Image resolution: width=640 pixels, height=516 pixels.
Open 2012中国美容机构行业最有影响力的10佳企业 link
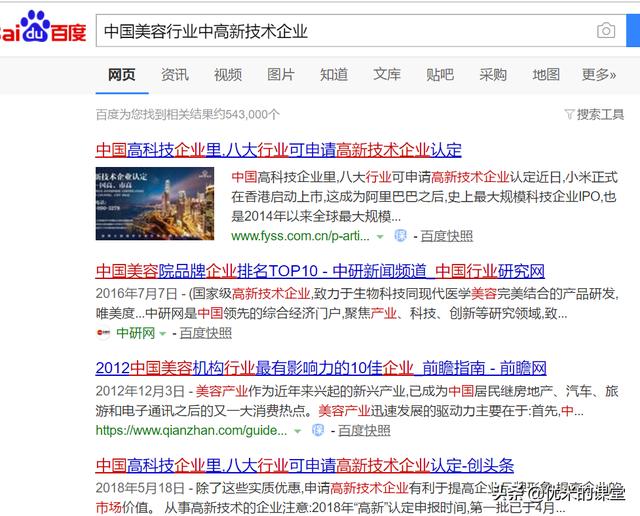(321, 368)
